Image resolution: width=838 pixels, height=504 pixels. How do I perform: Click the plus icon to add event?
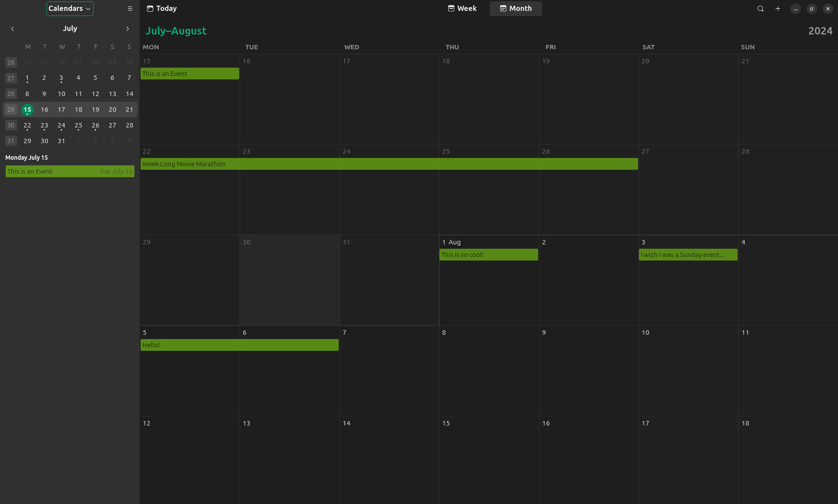[x=778, y=9]
